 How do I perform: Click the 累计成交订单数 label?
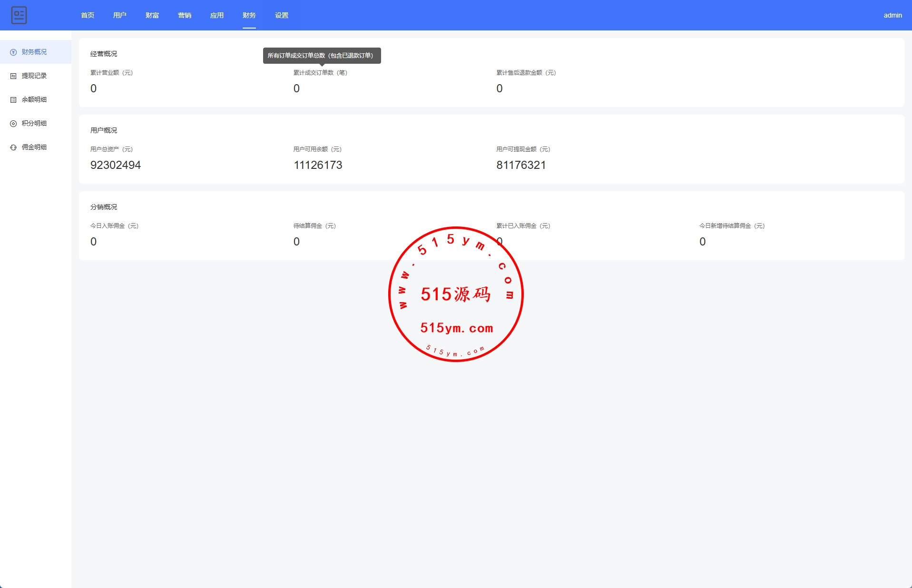320,73
